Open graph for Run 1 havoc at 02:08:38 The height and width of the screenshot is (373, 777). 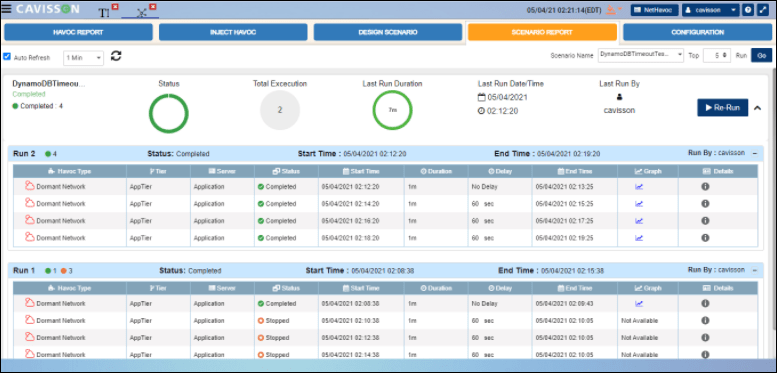[x=639, y=304]
